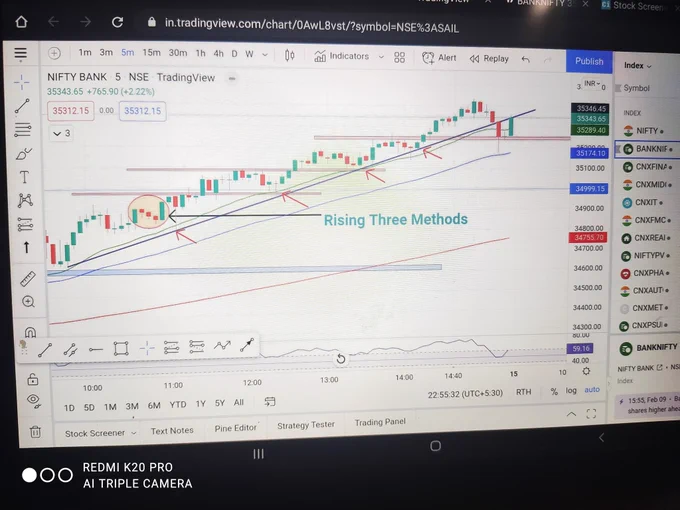Viewport: 680px width, 510px height.
Task: Click the blue Publish button
Action: pyautogui.click(x=589, y=61)
